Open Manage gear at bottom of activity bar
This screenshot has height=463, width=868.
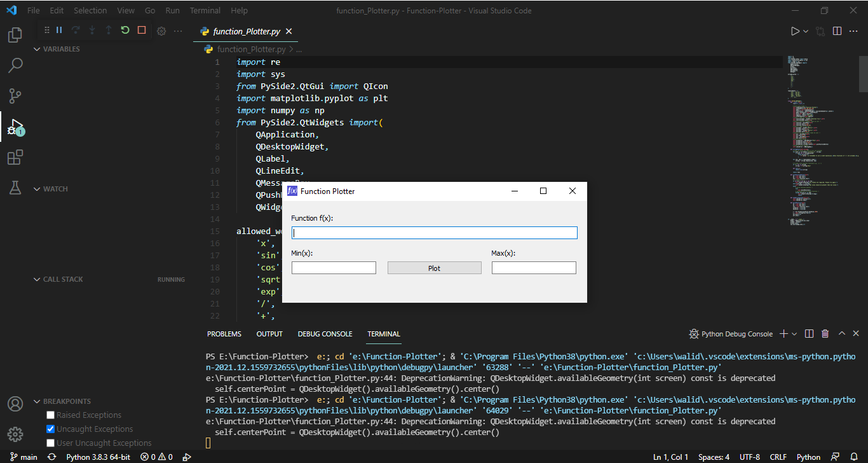click(x=15, y=434)
